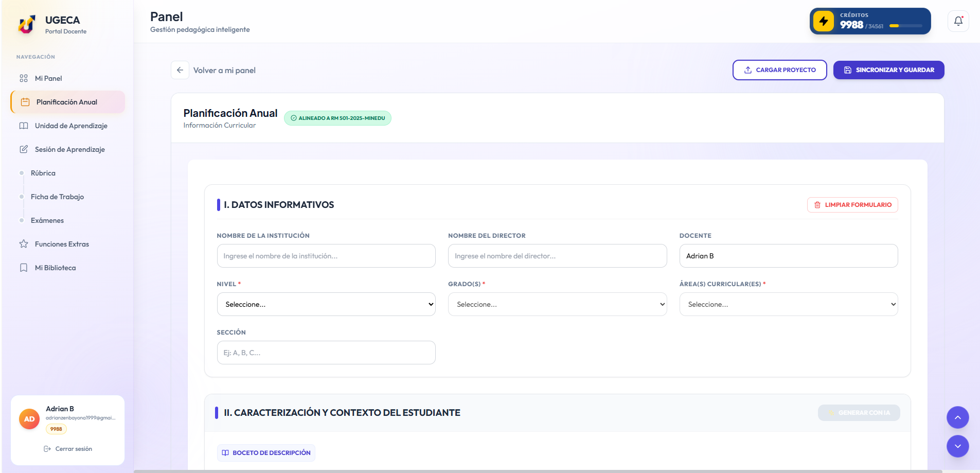Viewport: 980px width, 473px height.
Task: Click the notification bell icon
Action: pyautogui.click(x=958, y=21)
